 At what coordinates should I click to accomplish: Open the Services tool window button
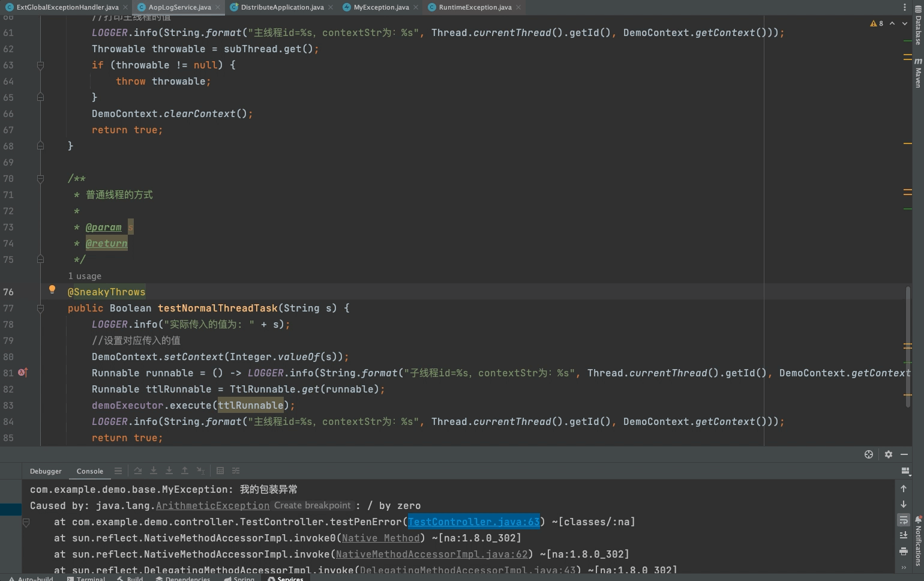(x=286, y=579)
